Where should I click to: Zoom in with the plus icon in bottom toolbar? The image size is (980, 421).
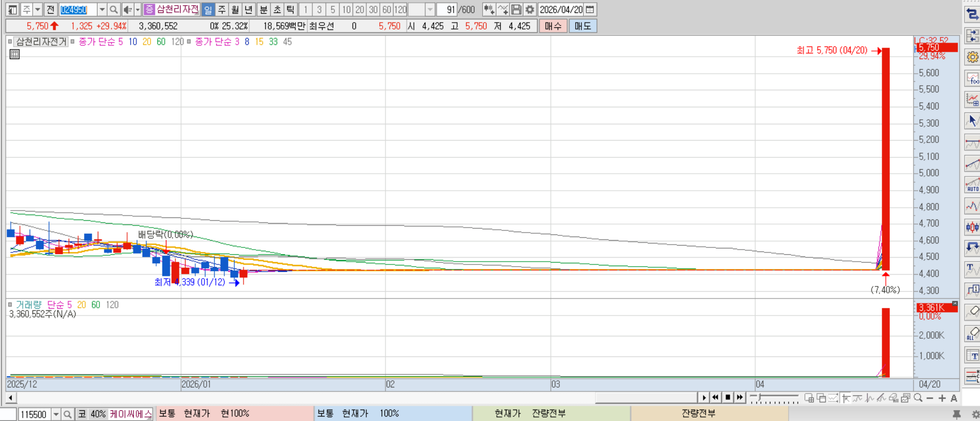[942, 398]
